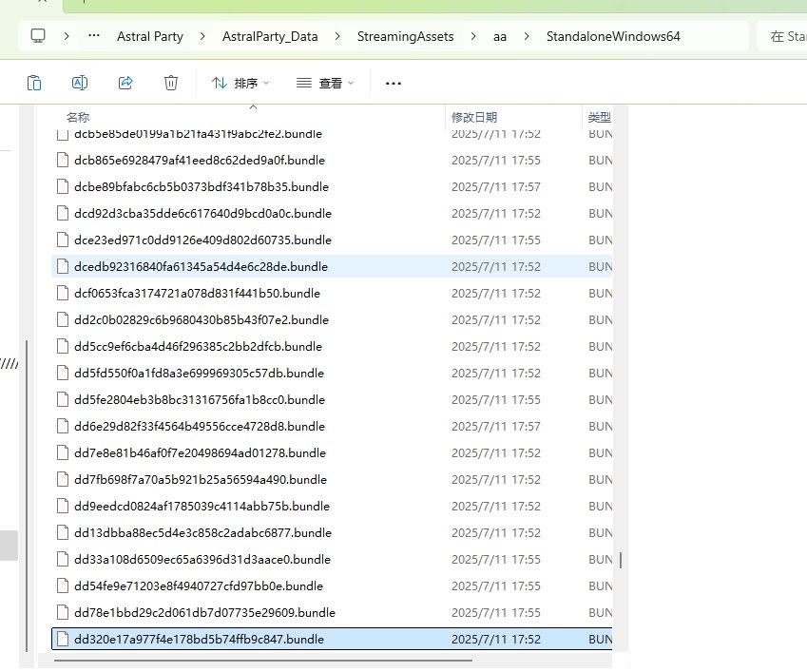Screen dimensions: 807x672
Task: Click the search box in address bar
Action: coord(783,37)
